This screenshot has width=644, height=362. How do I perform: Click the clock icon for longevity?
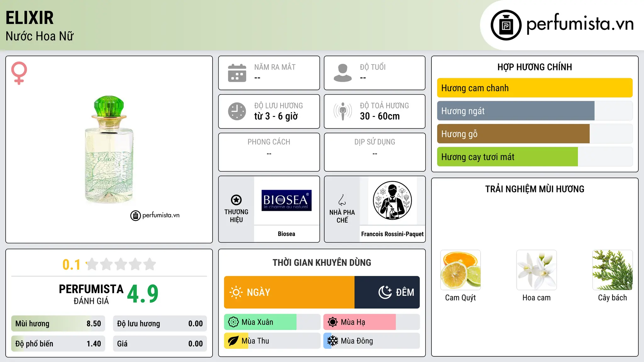coord(237,111)
